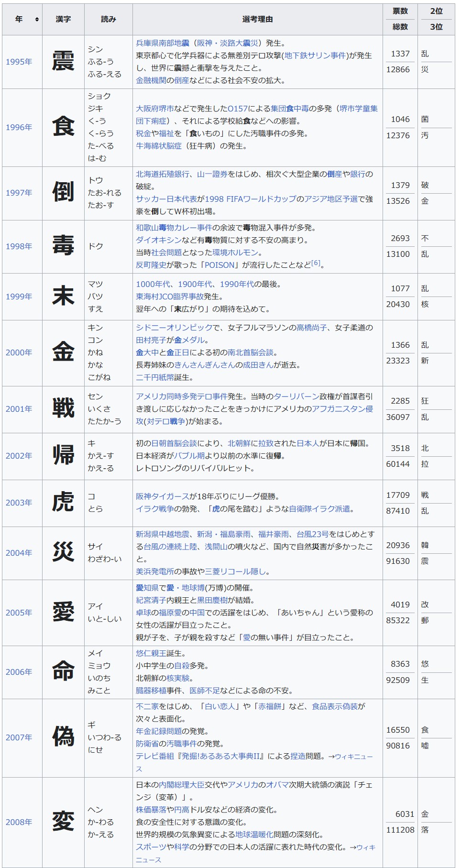
Task: Follow the 1998 FIFAワールドカップ link
Action: 250,199
